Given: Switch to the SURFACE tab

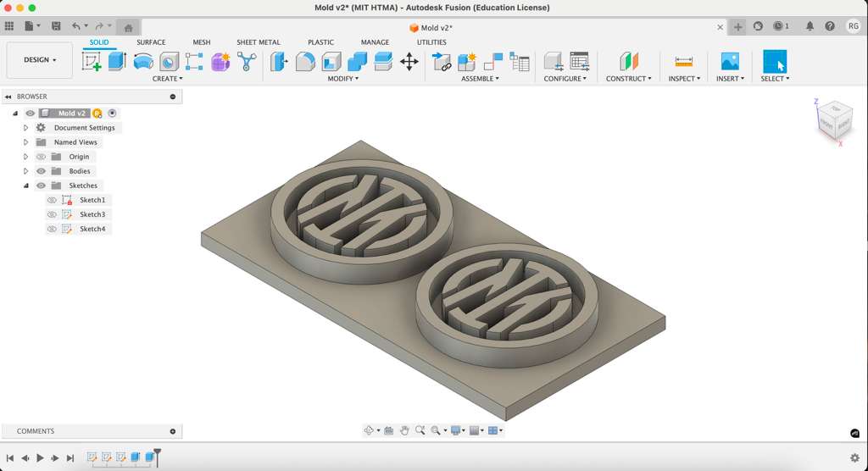Looking at the screenshot, I should pyautogui.click(x=151, y=42).
